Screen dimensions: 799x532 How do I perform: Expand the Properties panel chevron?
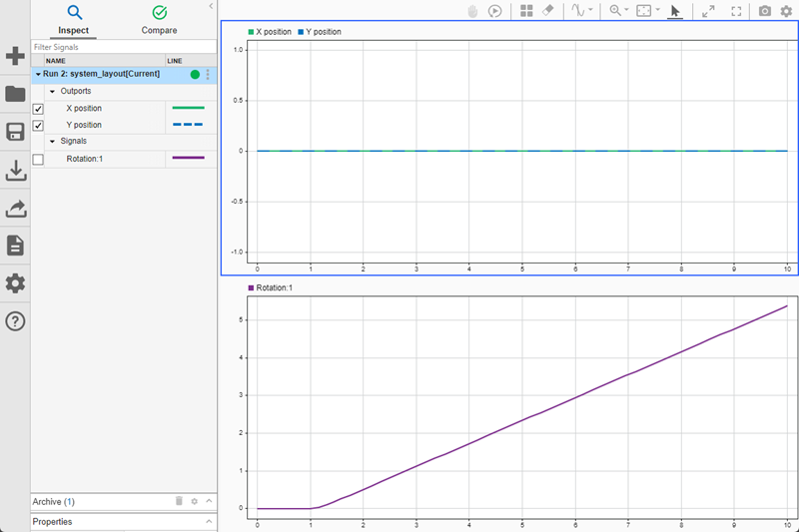point(208,521)
